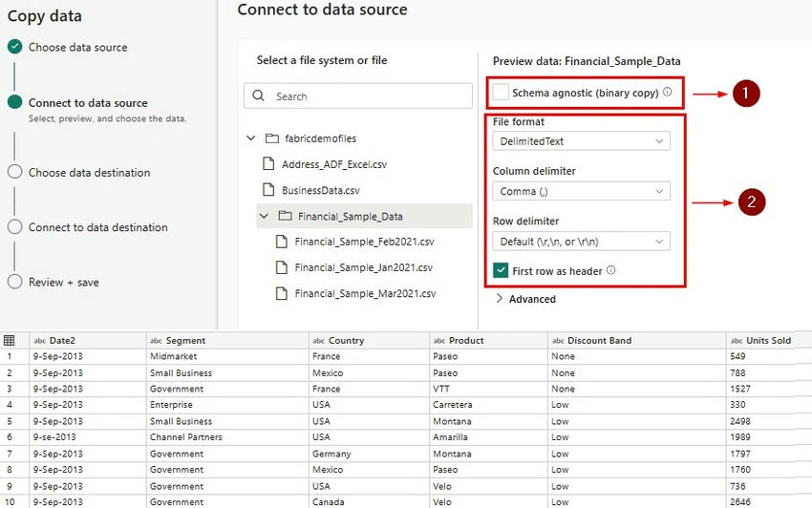Click the Discount Band column abc type icon
The height and width of the screenshot is (508, 812).
pos(558,341)
